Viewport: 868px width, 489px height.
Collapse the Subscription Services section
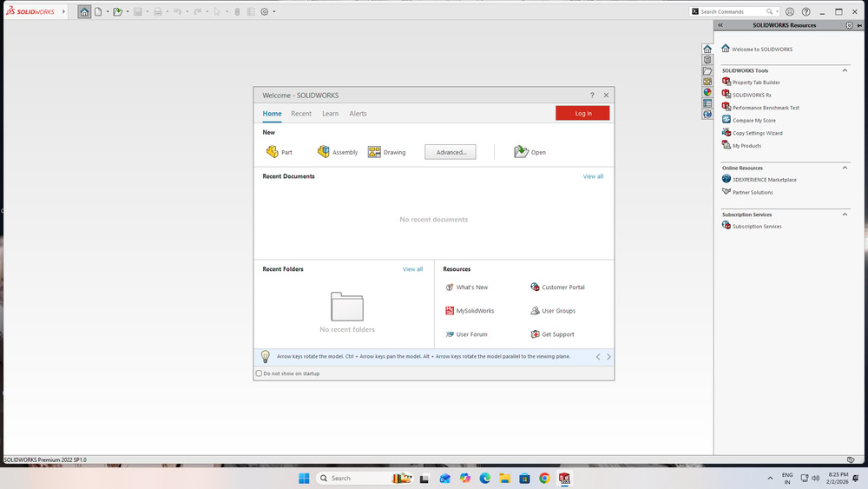pos(845,215)
